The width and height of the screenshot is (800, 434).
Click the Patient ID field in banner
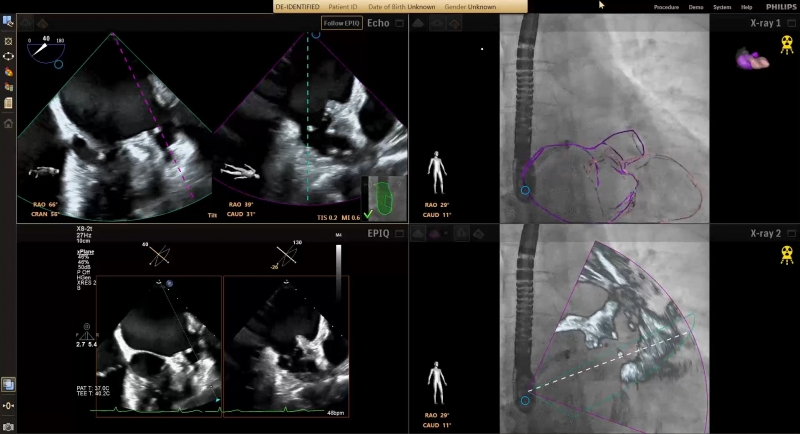[x=343, y=7]
